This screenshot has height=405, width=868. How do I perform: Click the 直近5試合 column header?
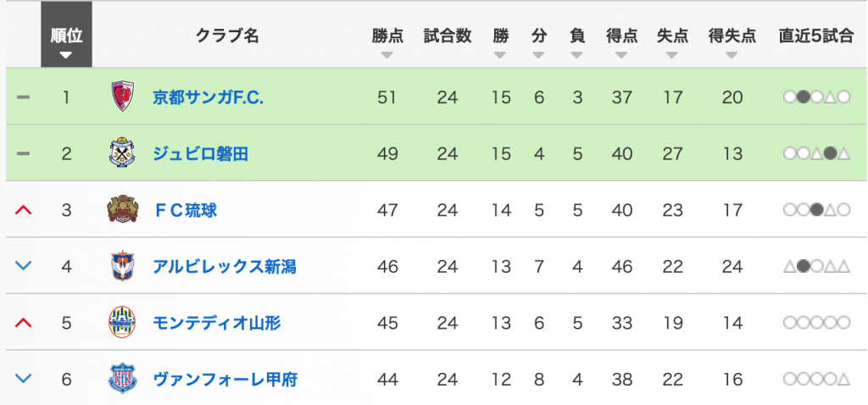click(x=815, y=36)
